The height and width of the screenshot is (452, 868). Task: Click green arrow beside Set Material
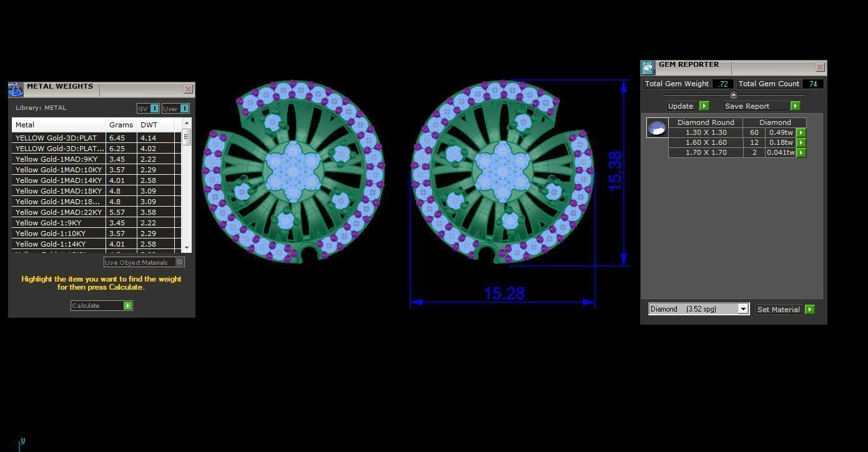point(810,310)
